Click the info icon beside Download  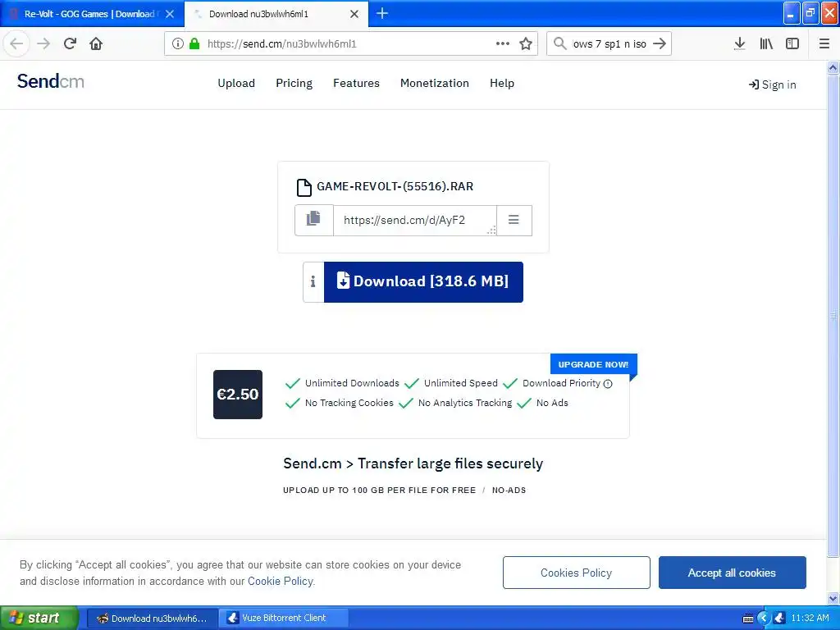(313, 282)
